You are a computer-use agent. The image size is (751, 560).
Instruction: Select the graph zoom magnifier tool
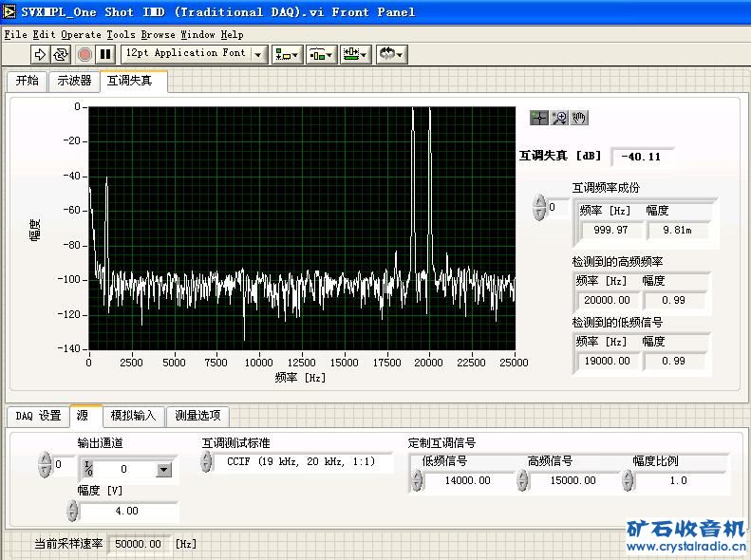(559, 118)
